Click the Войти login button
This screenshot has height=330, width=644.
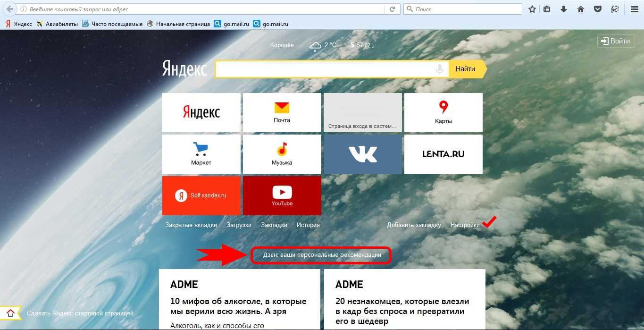point(615,41)
